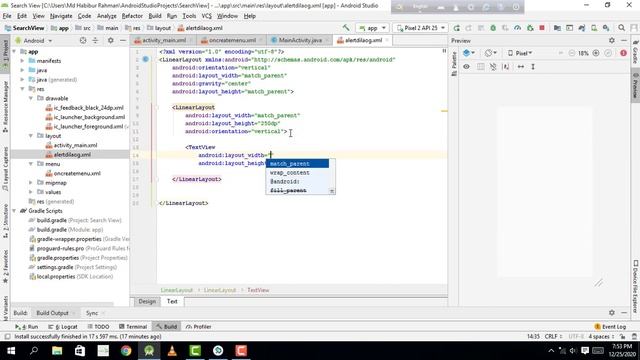
Task: Open Build panel gear settings
Action: (611, 313)
